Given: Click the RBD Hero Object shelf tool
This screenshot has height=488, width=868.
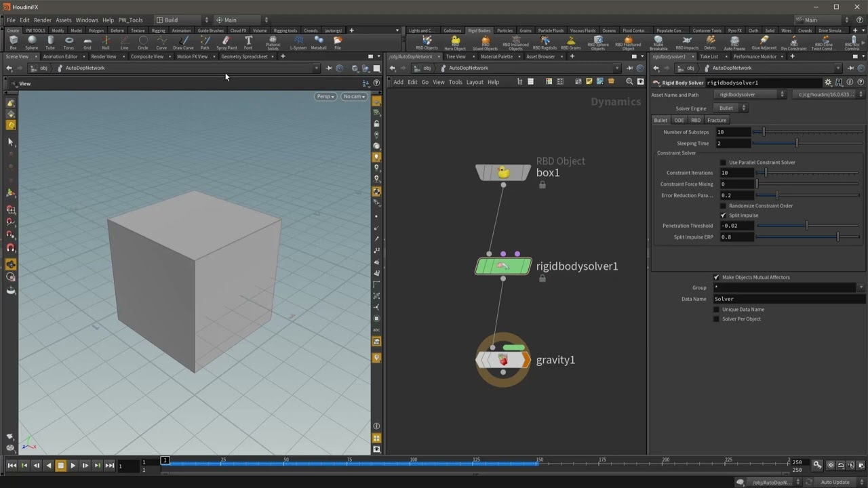Looking at the screenshot, I should pos(455,43).
